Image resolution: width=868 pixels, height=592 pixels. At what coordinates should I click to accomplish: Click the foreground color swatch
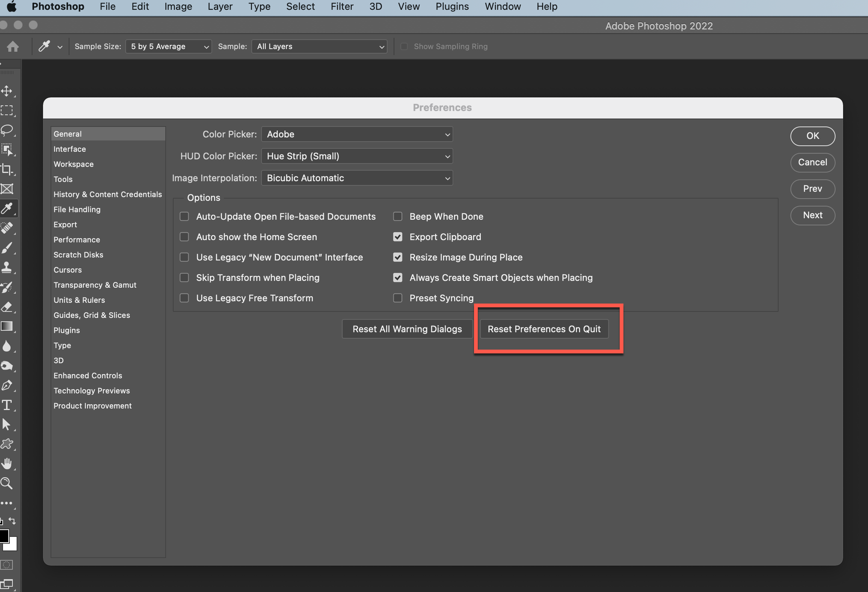[x=5, y=536]
